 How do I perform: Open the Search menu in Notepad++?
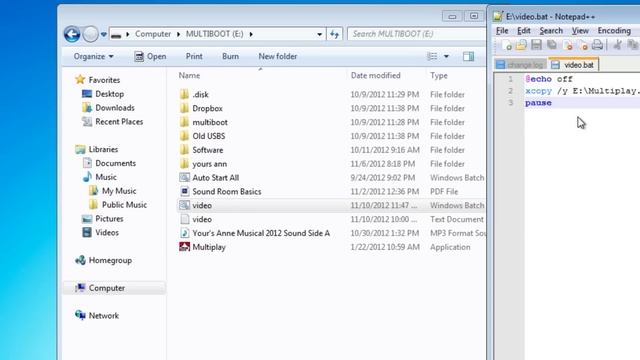[x=551, y=31]
